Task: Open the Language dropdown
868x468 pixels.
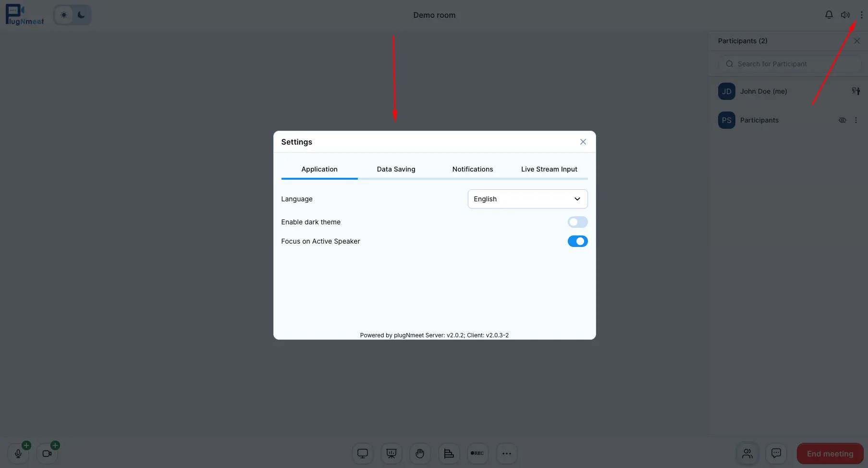Action: tap(527, 198)
